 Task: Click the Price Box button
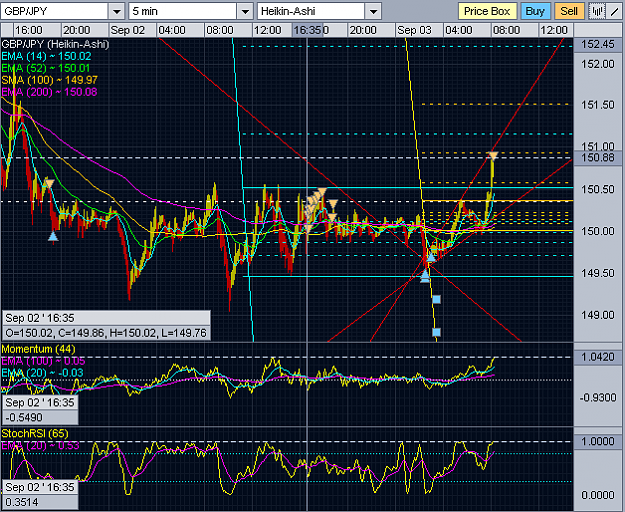(487, 11)
